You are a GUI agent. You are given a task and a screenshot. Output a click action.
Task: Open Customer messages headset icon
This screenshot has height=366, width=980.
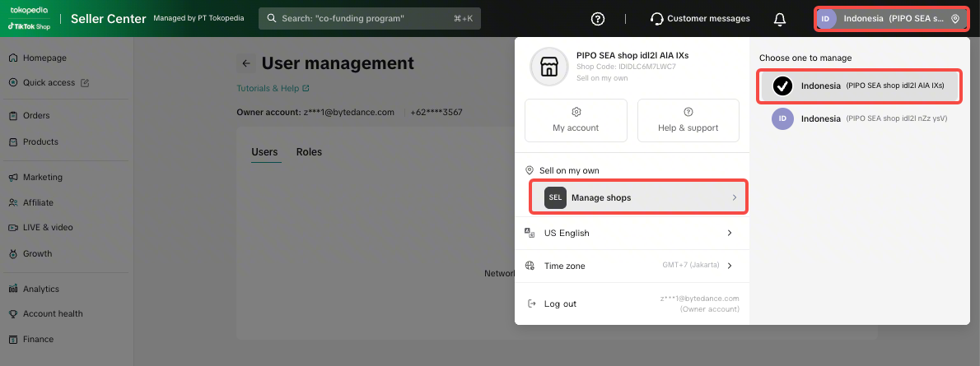coord(656,19)
